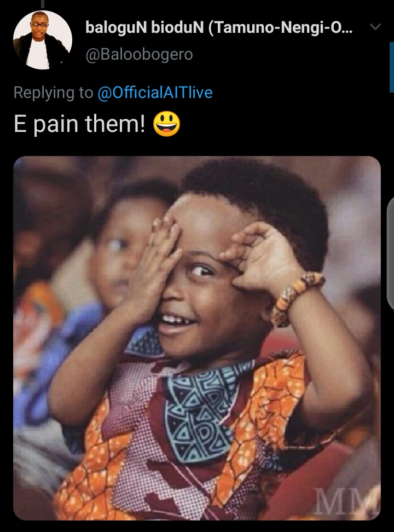Click the thread connector line above the avatar
This screenshot has height=532, width=394.
43,4
